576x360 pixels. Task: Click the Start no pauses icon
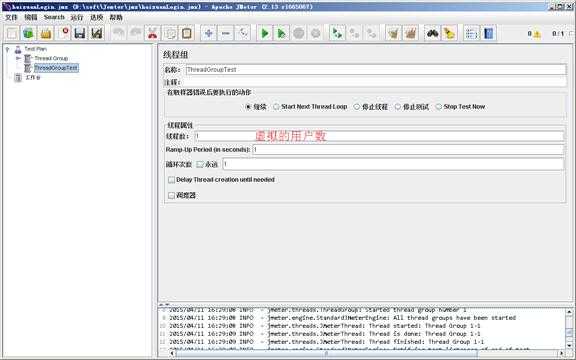click(281, 33)
